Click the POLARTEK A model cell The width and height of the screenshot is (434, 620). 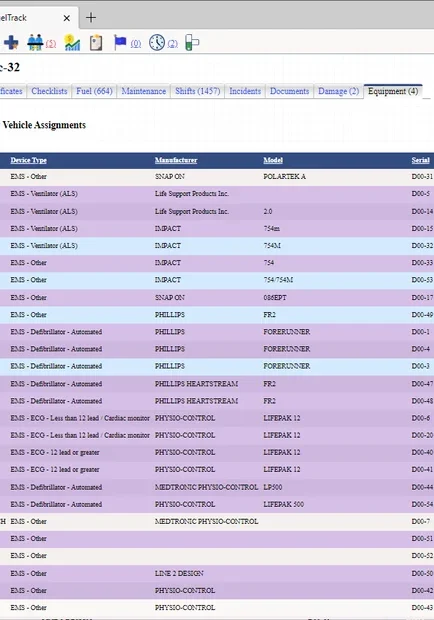coord(285,176)
